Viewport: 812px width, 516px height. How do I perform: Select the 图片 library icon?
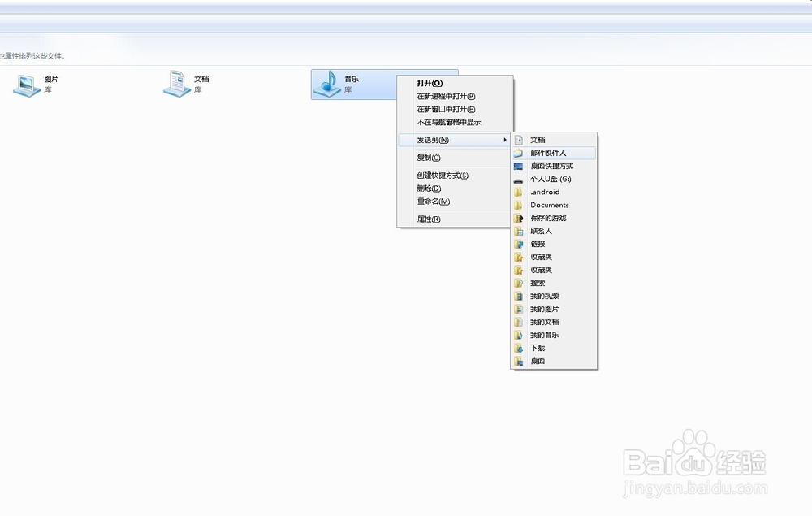[27, 85]
